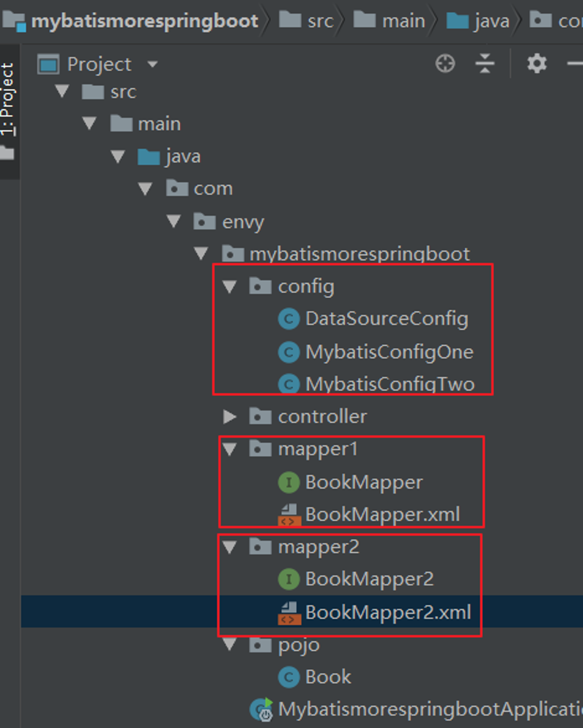The image size is (583, 728).
Task: Collapse the mapper2 package arrow
Action: (230, 547)
